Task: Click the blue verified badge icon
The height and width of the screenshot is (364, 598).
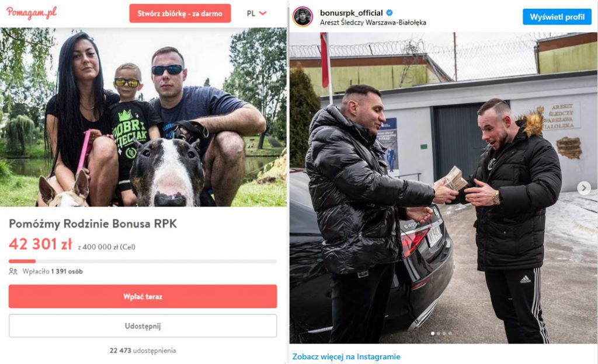Action: (x=390, y=13)
